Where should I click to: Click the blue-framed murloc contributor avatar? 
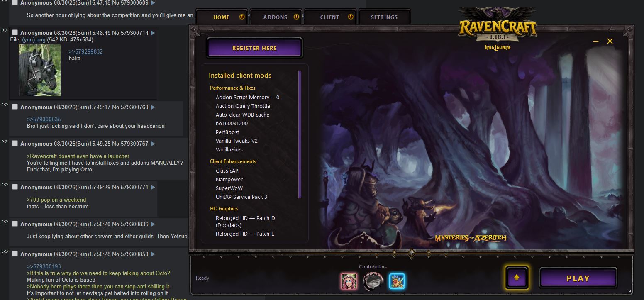coord(397,281)
